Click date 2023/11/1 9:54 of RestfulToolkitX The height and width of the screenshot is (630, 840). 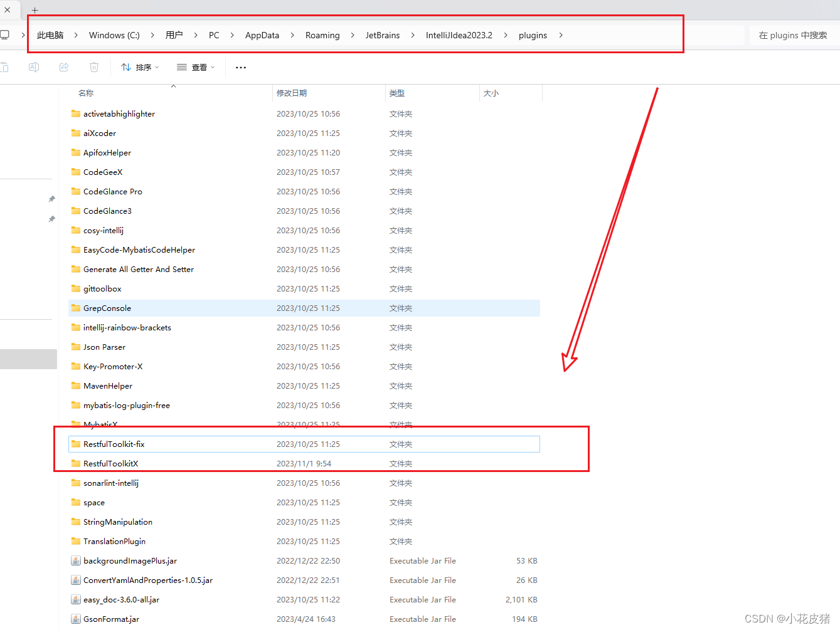point(304,463)
